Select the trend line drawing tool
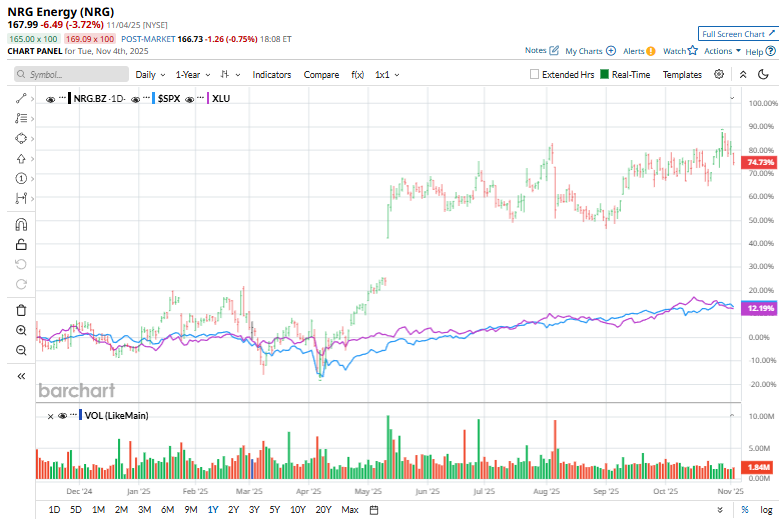Screen dimensions: 782x527 pos(21,99)
